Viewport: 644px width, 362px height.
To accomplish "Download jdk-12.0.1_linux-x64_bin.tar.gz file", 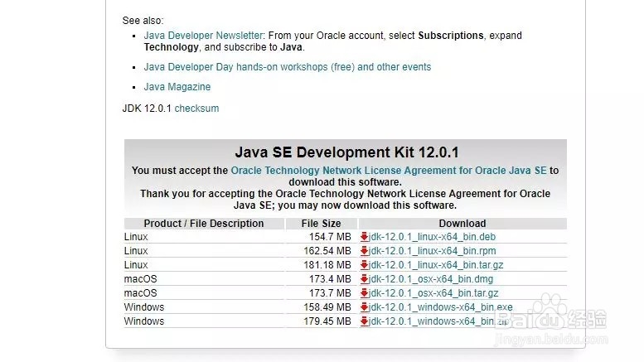I will point(436,265).
